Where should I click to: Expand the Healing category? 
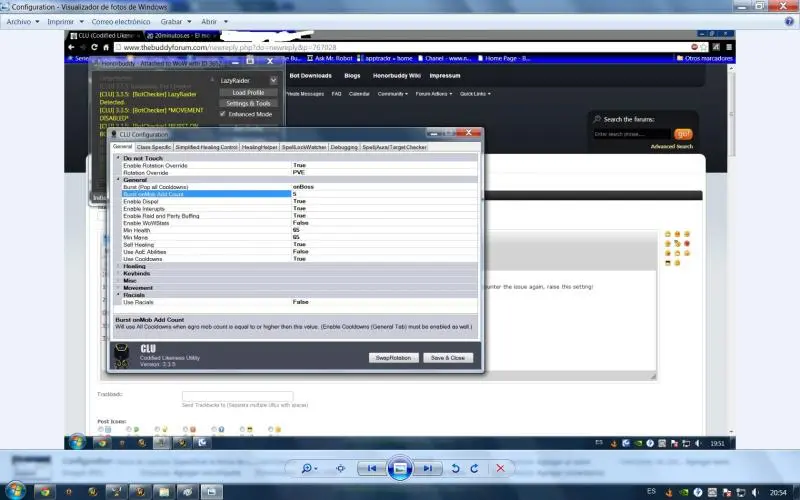point(118,266)
